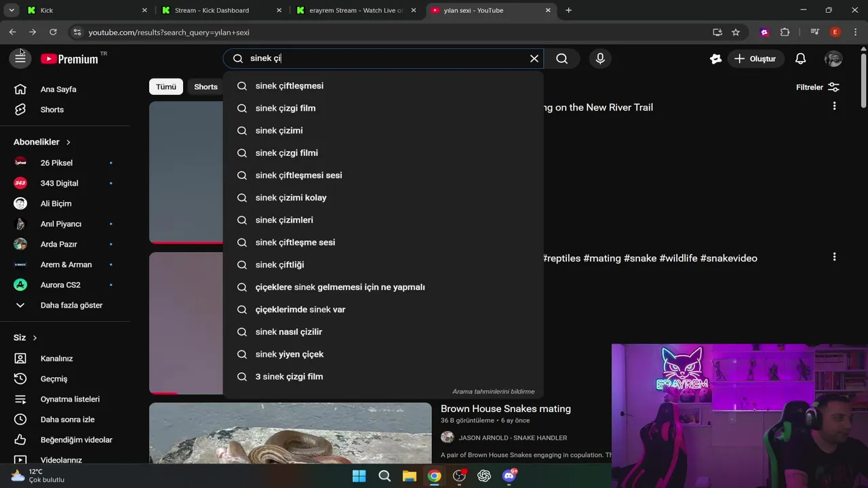Choose suggestion 'sinek çiftleşme sesi'
The image size is (868, 488).
pyautogui.click(x=383, y=242)
